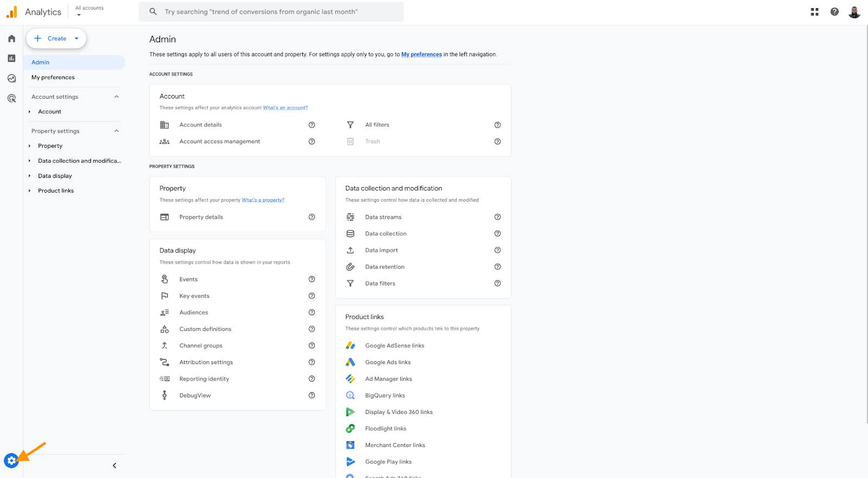Open the Data collection setting
Image resolution: width=868 pixels, height=478 pixels.
click(386, 234)
